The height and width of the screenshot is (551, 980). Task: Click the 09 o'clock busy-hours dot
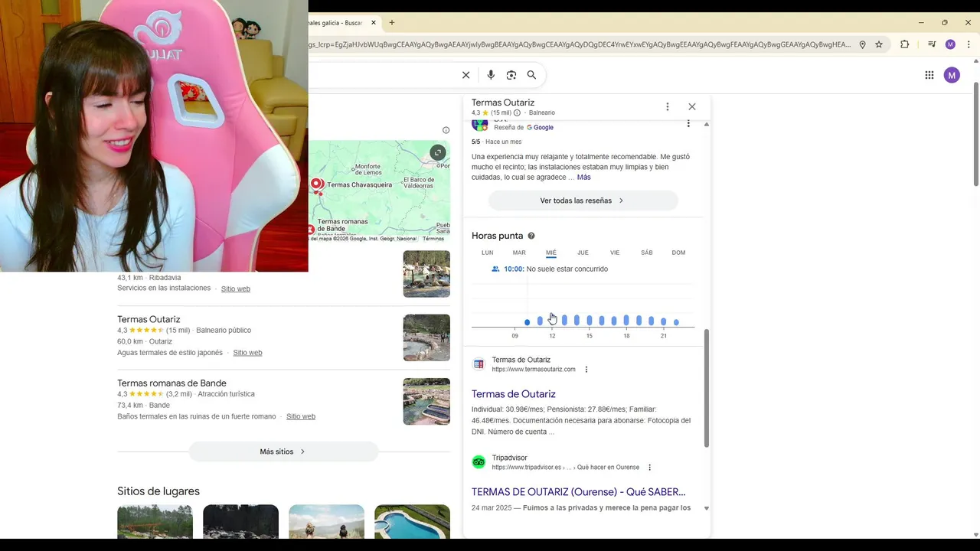527,322
